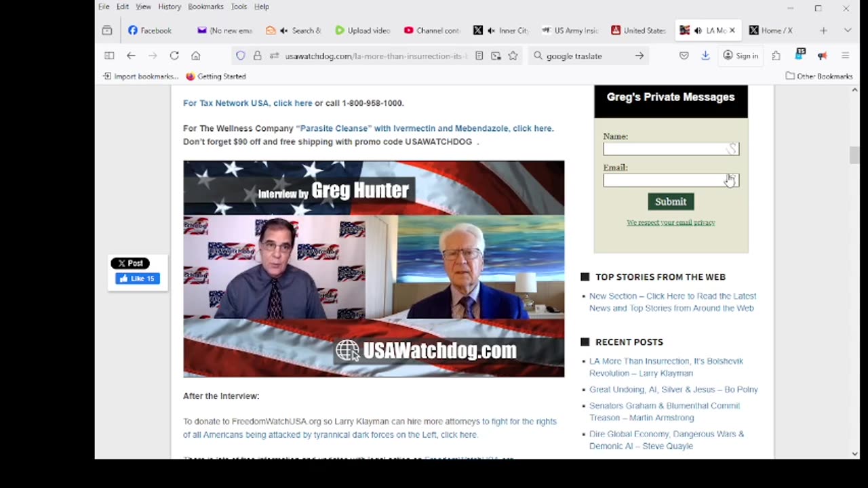The width and height of the screenshot is (868, 488).
Task: Follow the Tax Network USA link
Action: click(x=248, y=103)
